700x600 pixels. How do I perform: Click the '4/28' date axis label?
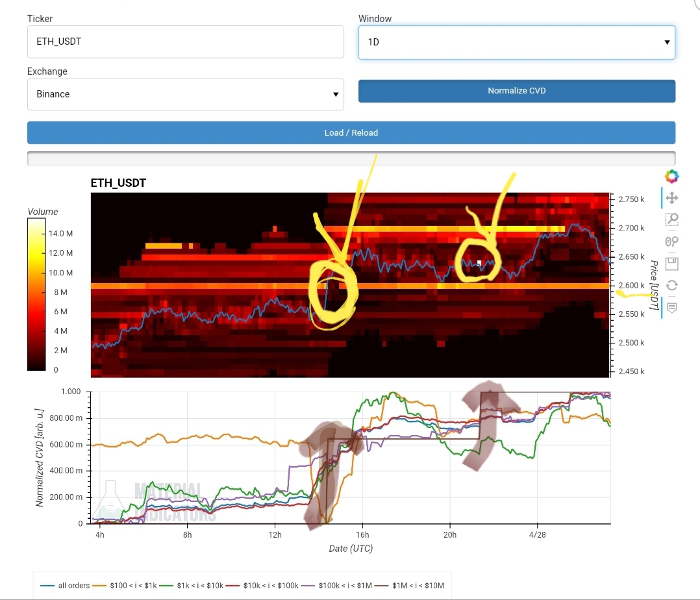tap(537, 535)
